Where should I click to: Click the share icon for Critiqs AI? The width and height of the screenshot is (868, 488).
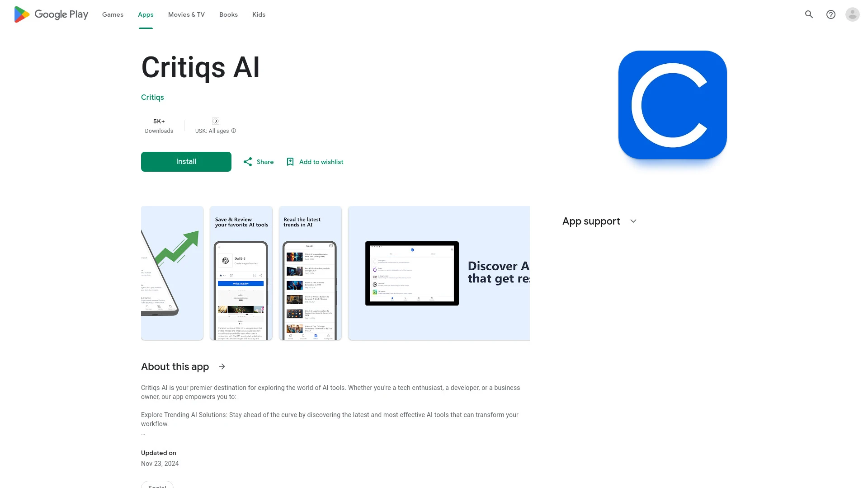(x=247, y=161)
